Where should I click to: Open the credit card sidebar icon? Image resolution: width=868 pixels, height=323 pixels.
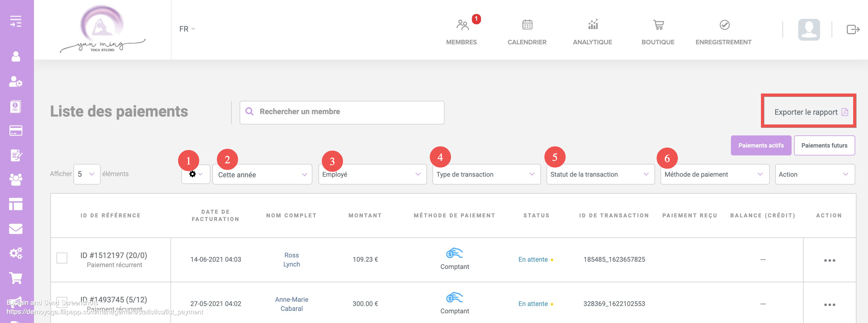16,131
